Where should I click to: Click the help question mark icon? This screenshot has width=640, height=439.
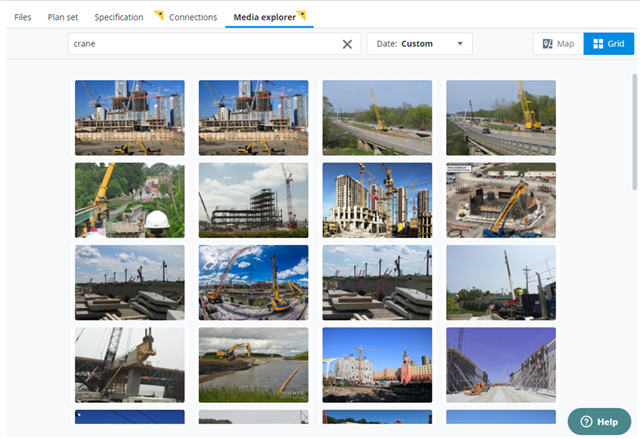[x=586, y=421]
